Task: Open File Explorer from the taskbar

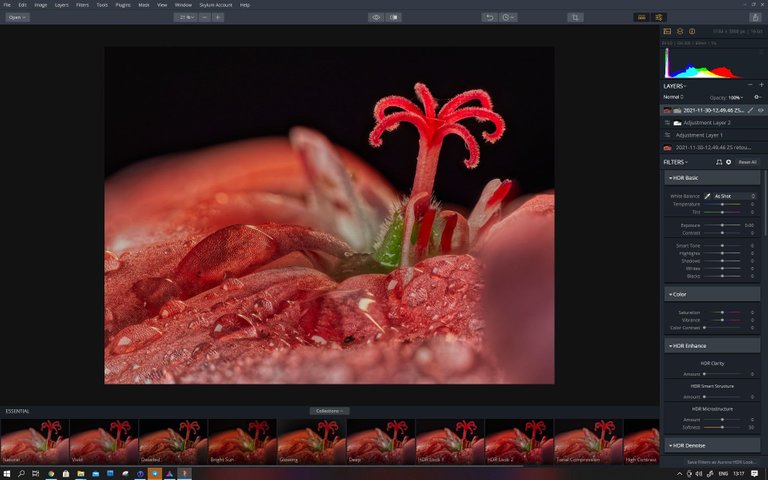Action: pos(81,474)
